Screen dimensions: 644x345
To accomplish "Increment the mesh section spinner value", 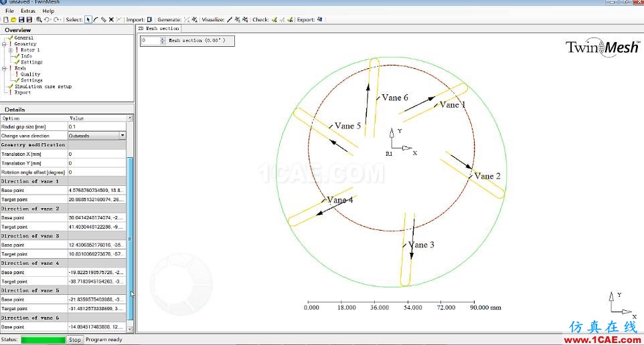I will pyautogui.click(x=163, y=39).
